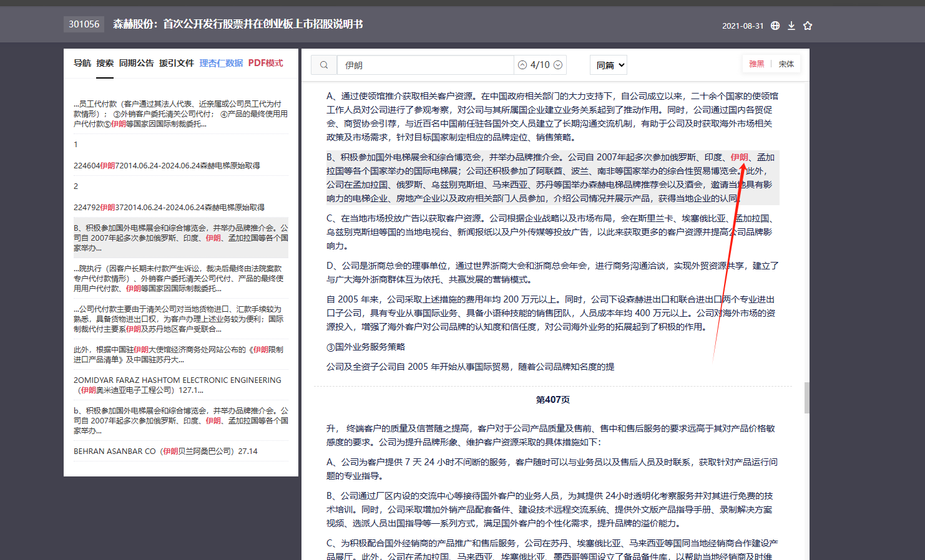The width and height of the screenshot is (925, 560).
Task: Click highlighted 伊朗 in document paragraph B
Action: point(739,157)
